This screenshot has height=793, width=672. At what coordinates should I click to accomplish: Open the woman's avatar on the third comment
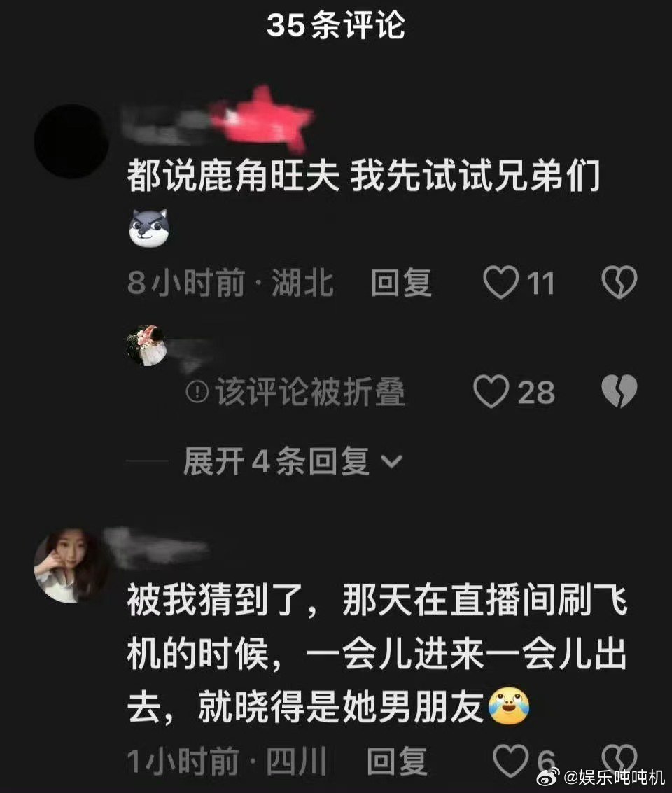[71, 566]
